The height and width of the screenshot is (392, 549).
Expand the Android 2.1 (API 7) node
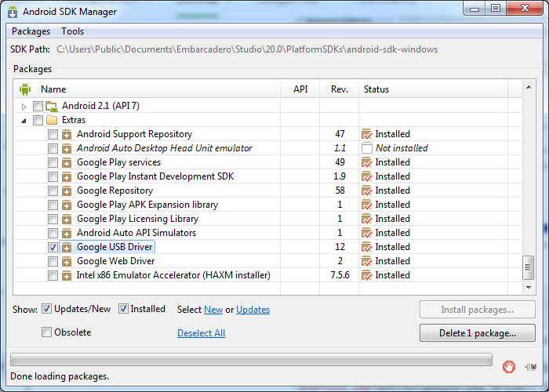[x=24, y=107]
